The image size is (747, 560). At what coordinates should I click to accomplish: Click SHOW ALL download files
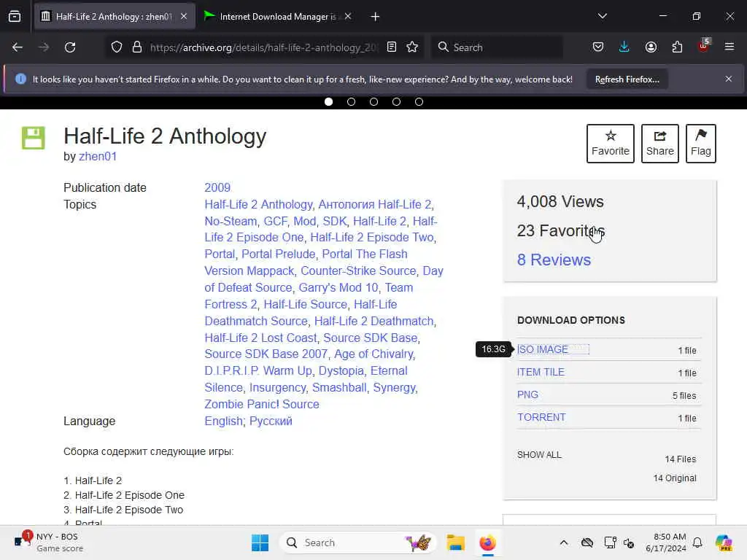[539, 455]
